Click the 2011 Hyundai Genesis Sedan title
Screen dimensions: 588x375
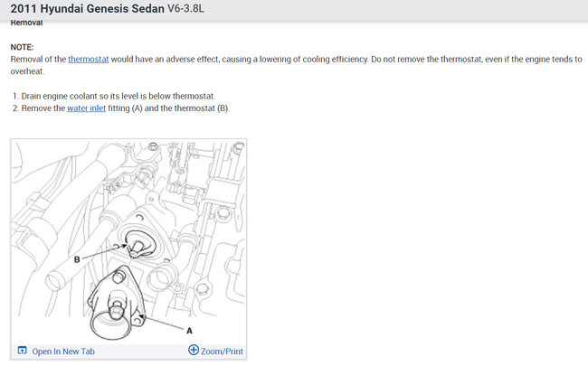point(88,9)
